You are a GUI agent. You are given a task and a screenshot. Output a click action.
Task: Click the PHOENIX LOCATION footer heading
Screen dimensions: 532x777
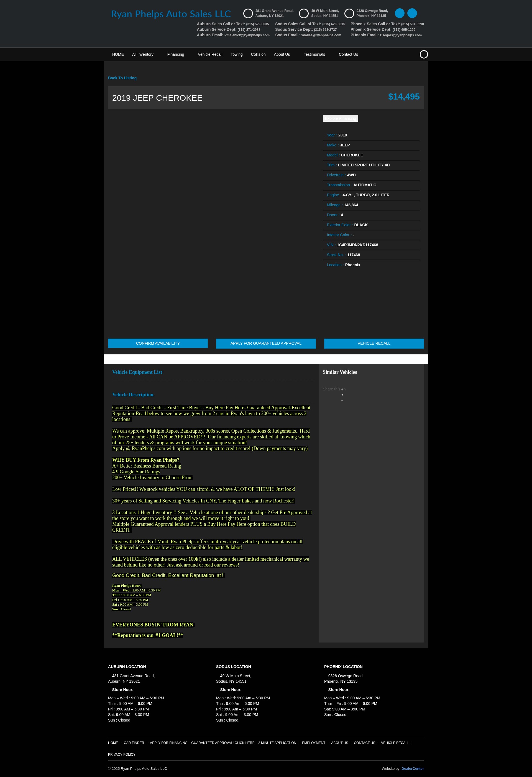tap(343, 667)
